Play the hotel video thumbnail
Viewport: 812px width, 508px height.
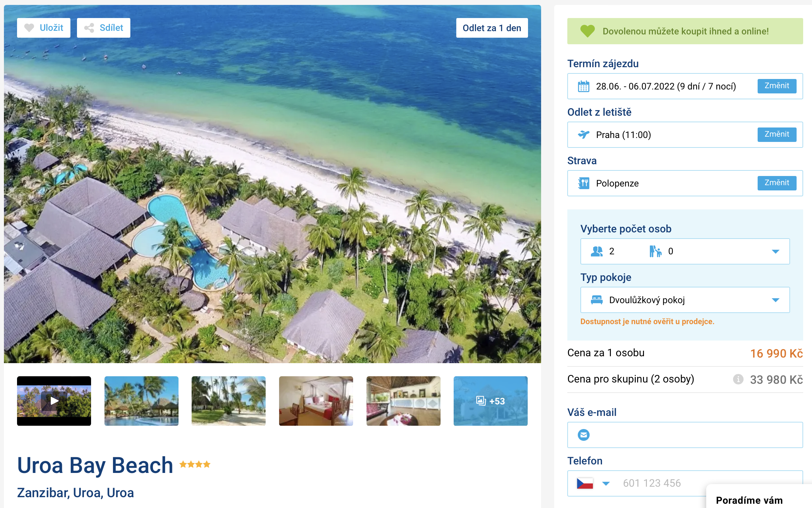tap(54, 401)
